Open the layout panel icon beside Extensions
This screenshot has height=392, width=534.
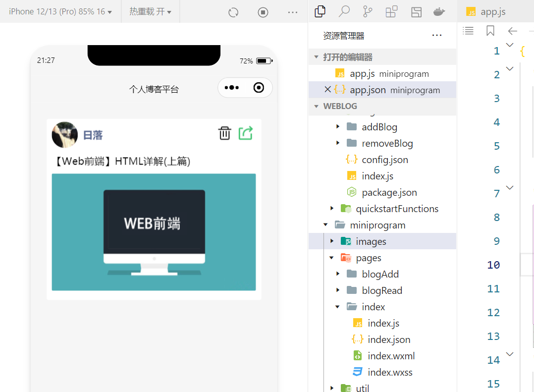tap(416, 12)
